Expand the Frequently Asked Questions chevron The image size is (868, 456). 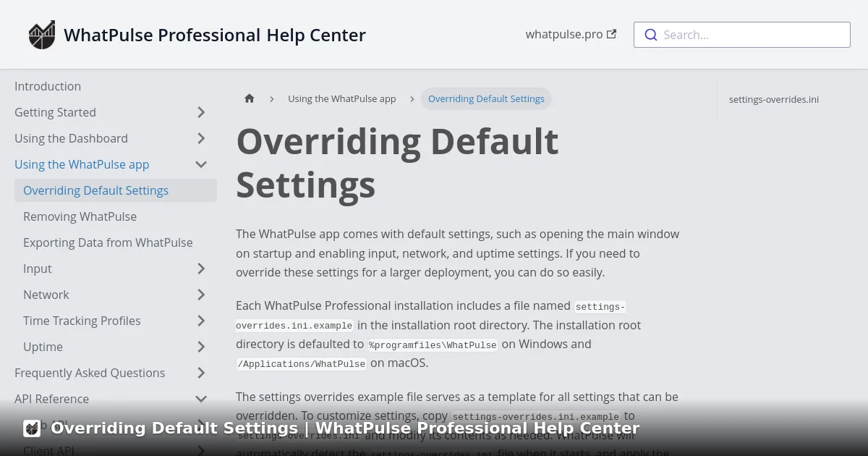[201, 373]
